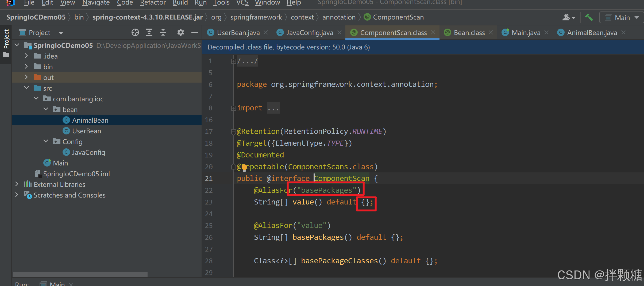Expand the folded imports on line 8
The image size is (644, 286).
(x=233, y=108)
